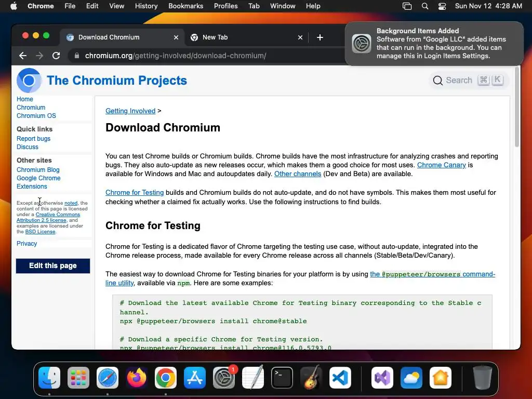This screenshot has width=532, height=399.
Task: Open System Settings from the dock
Action: (224, 378)
